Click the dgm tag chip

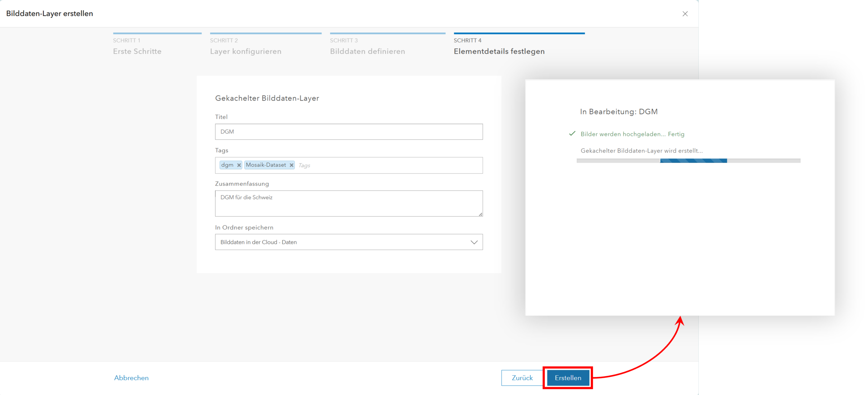(227, 165)
